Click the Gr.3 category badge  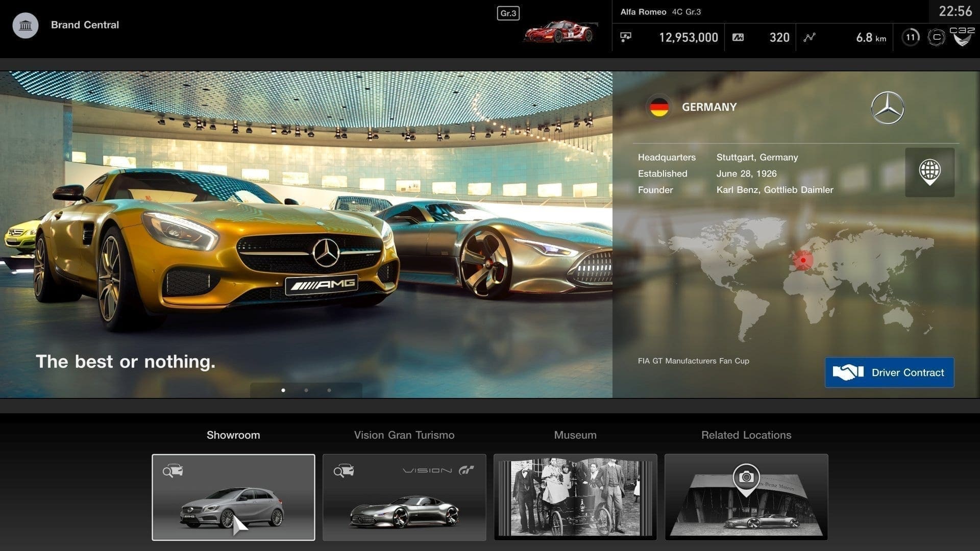[x=508, y=13]
